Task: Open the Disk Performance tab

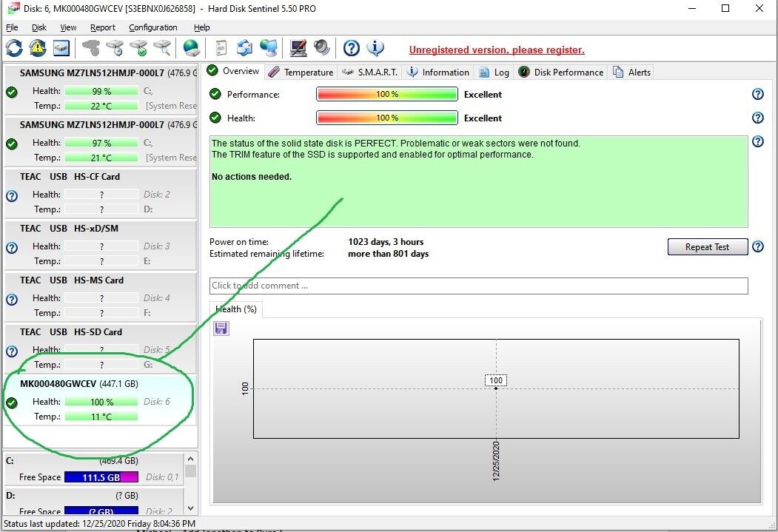Action: pyautogui.click(x=561, y=72)
